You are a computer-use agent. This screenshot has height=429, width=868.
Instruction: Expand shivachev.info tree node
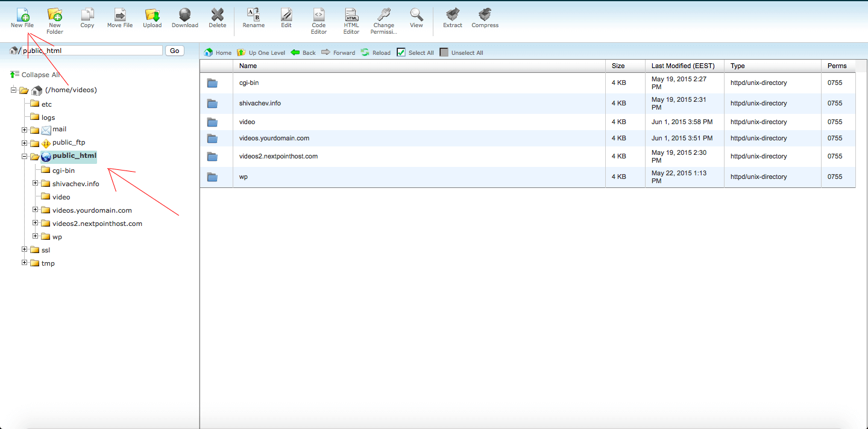coord(36,183)
